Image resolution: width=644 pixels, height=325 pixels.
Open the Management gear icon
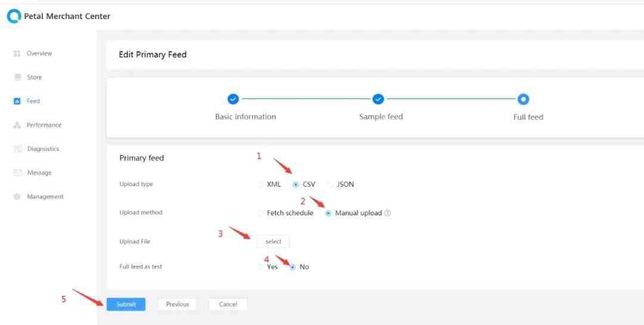coord(17,197)
